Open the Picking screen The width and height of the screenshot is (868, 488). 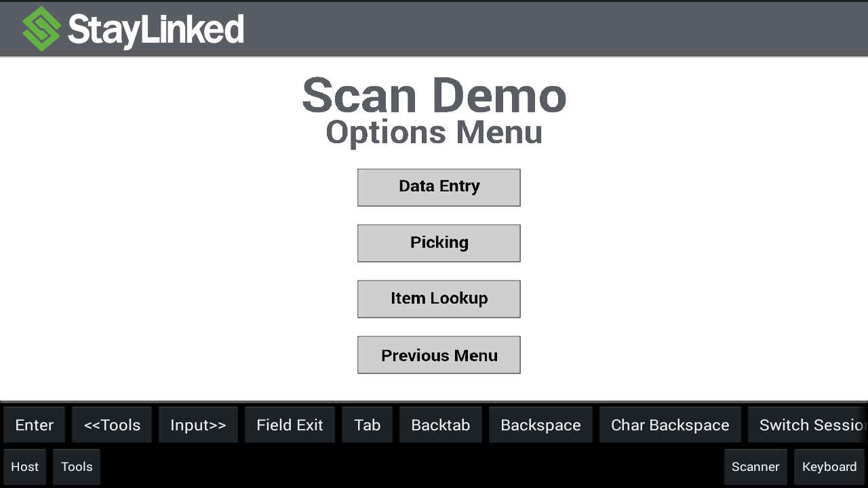[x=439, y=243]
